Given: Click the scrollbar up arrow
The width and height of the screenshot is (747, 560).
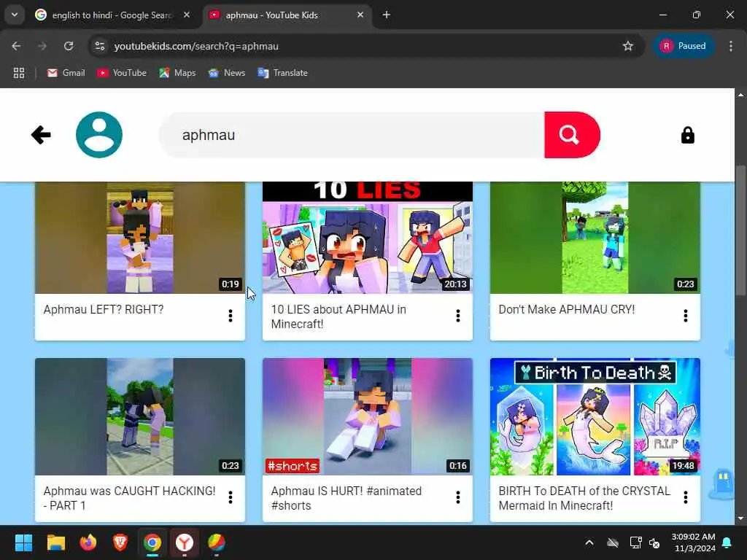Looking at the screenshot, I should click(740, 95).
